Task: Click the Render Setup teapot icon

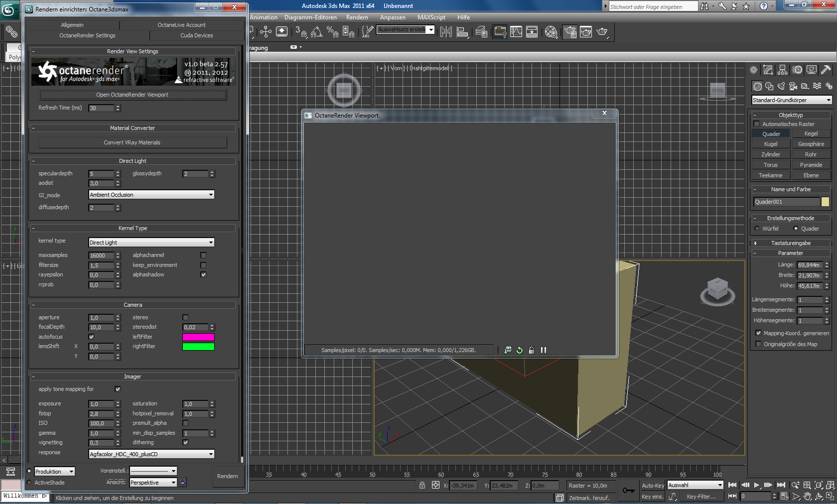Action: pyautogui.click(x=570, y=32)
